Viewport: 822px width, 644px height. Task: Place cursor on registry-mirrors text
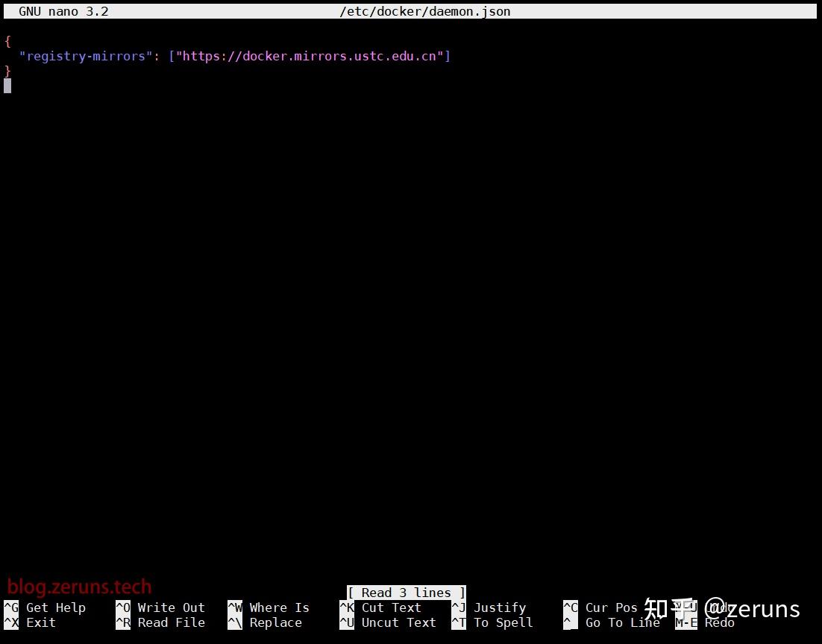[x=87, y=56]
